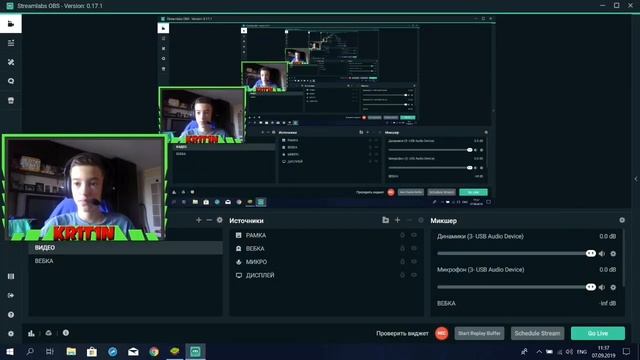Remove the selected scene with minus icon

pyautogui.click(x=209, y=220)
